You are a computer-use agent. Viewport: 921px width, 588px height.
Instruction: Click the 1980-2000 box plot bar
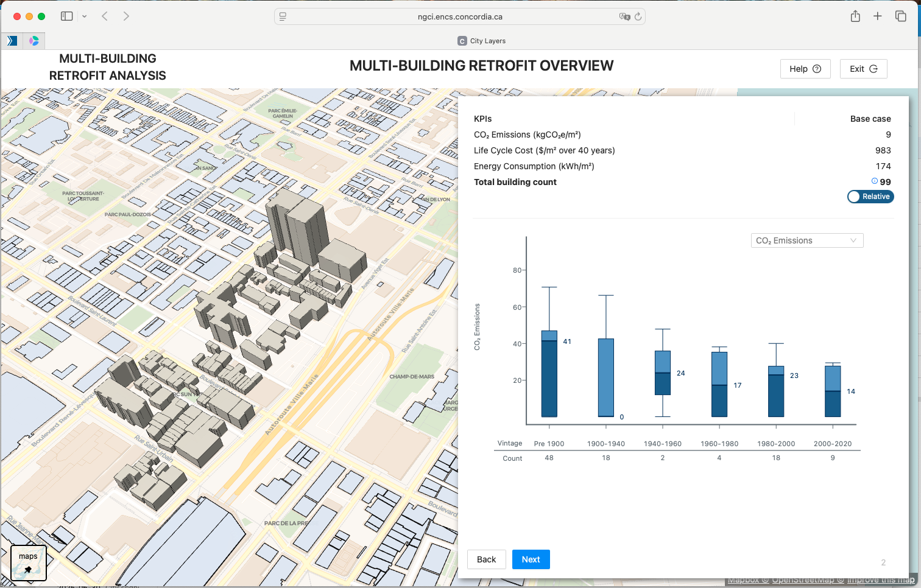[776, 391]
